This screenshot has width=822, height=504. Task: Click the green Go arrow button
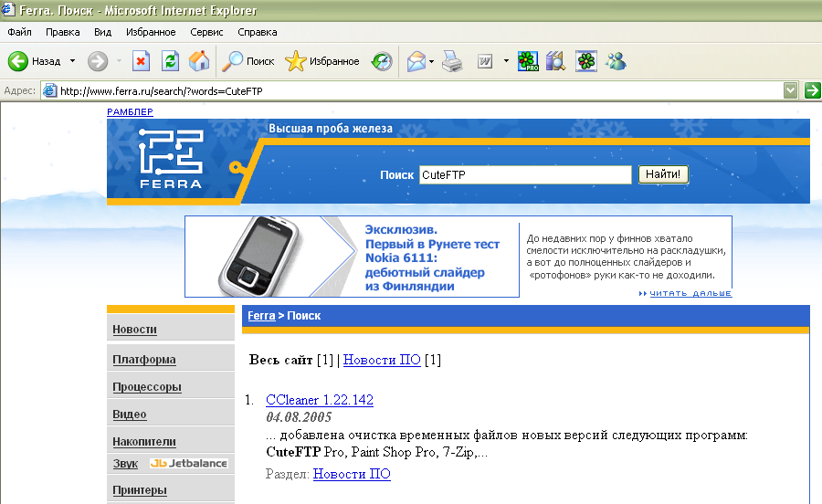tap(813, 90)
